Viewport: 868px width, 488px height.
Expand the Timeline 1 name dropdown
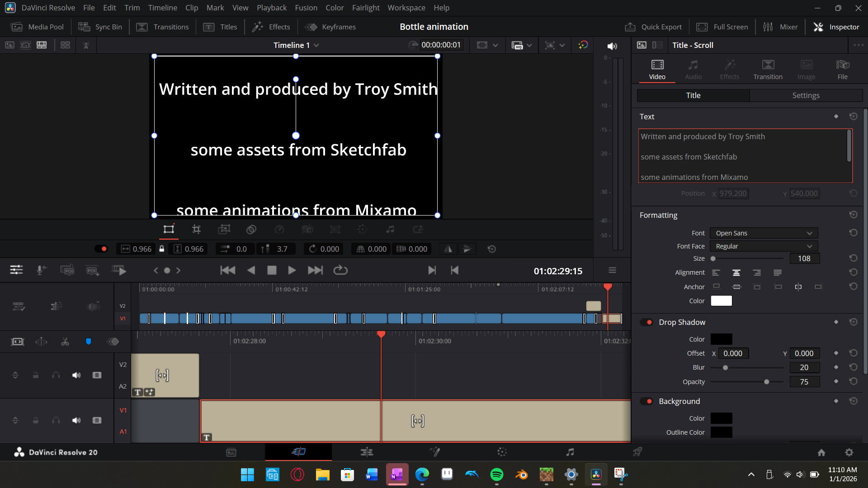coord(316,45)
